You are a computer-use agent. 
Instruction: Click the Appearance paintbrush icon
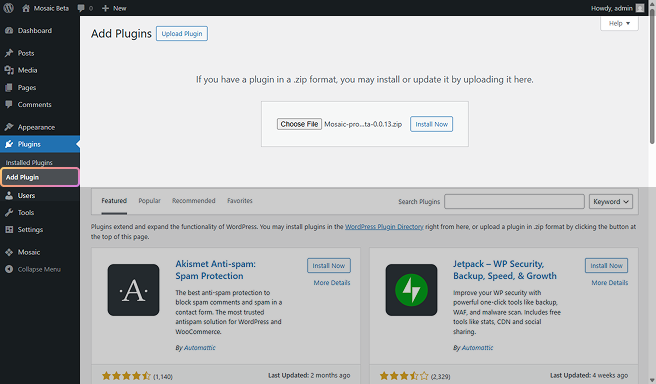(9, 127)
